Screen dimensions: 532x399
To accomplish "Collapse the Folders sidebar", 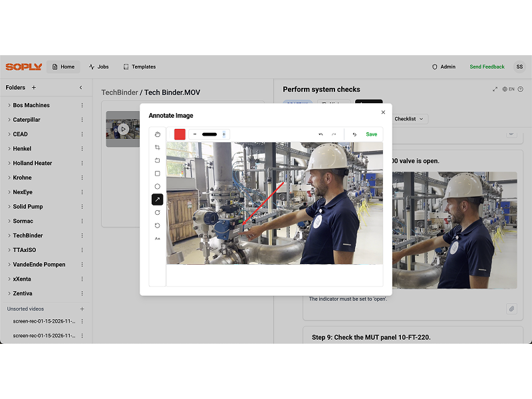I will point(81,87).
